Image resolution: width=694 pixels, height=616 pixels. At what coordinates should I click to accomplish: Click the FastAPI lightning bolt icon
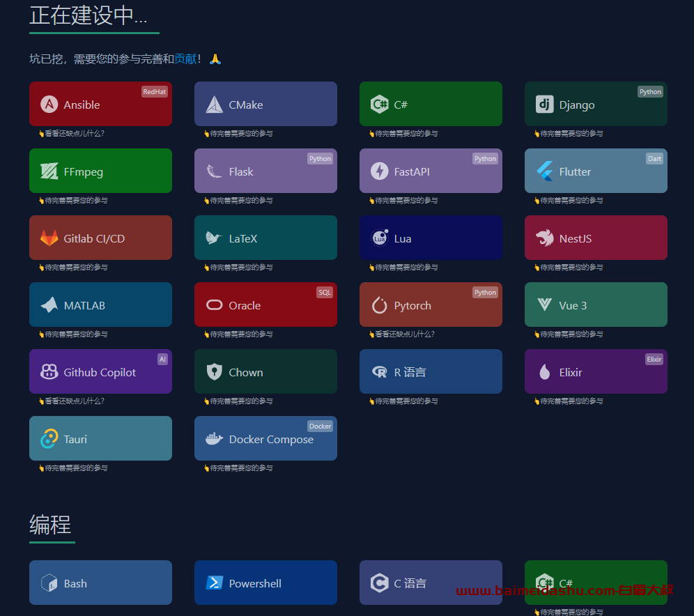point(379,171)
